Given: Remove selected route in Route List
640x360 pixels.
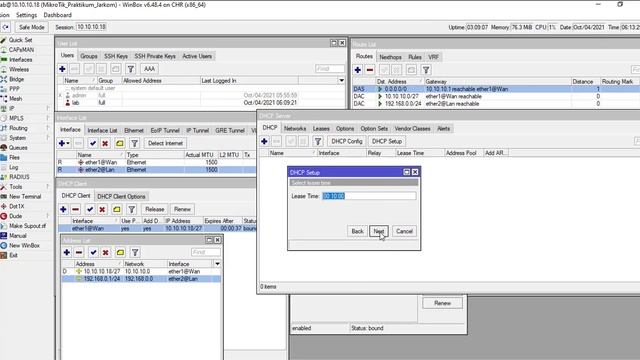Looking at the screenshot, I should coord(370,70).
